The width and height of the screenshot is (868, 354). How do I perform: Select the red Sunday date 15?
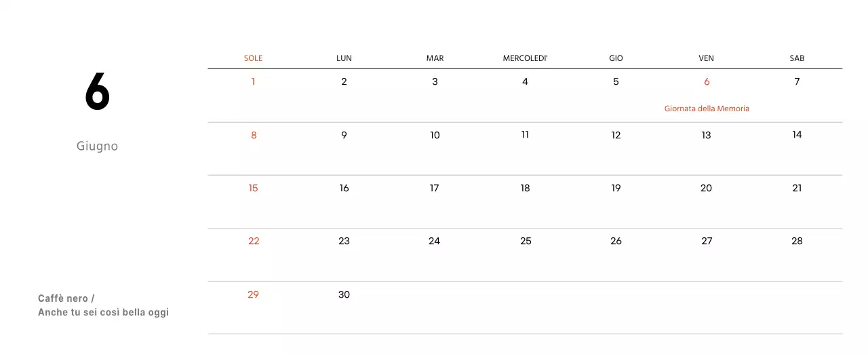coord(253,188)
